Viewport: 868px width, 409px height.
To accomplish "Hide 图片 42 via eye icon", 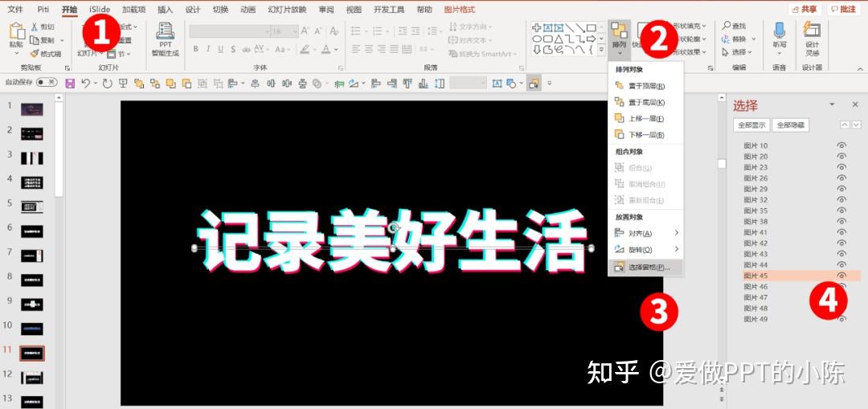I will (x=841, y=243).
